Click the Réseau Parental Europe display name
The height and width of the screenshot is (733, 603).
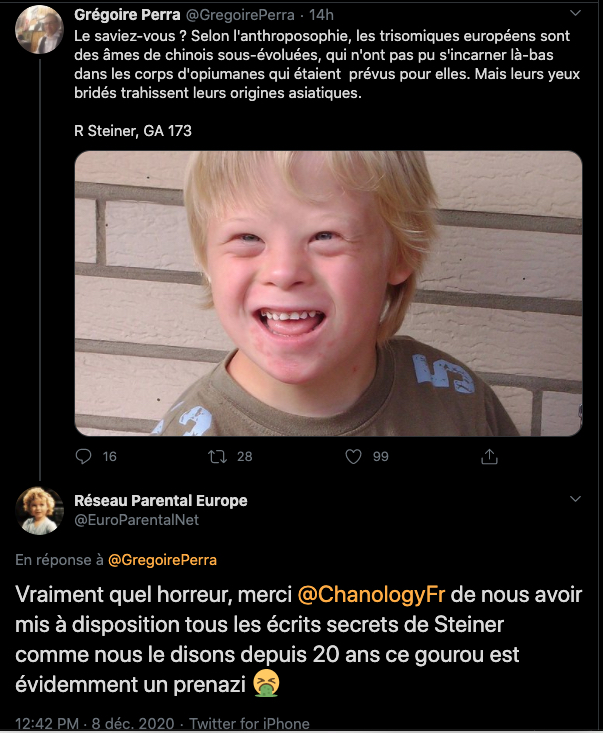click(x=161, y=500)
